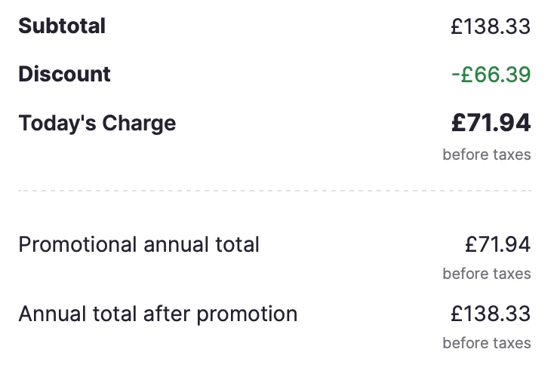Viewport: 554px width, 392px height.
Task: Click the Today's Charge label
Action: [x=97, y=123]
